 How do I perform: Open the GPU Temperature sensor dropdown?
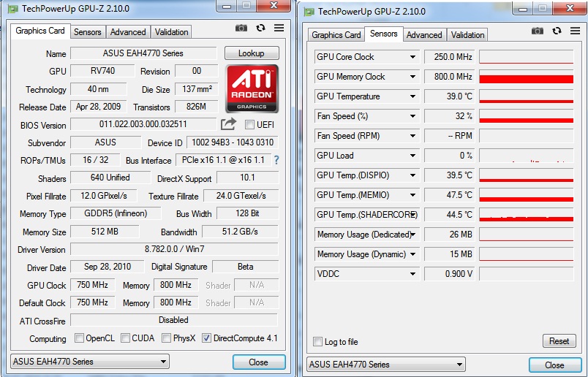pyautogui.click(x=412, y=96)
